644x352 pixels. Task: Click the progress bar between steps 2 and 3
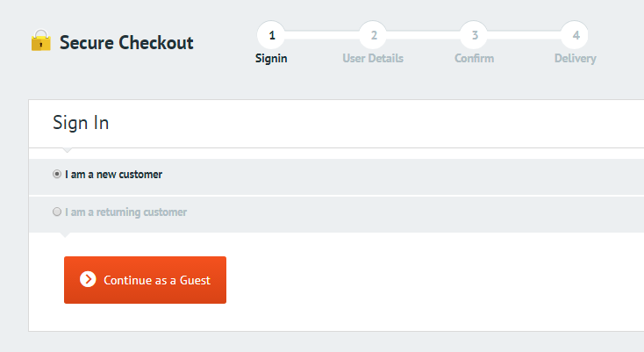tap(424, 36)
